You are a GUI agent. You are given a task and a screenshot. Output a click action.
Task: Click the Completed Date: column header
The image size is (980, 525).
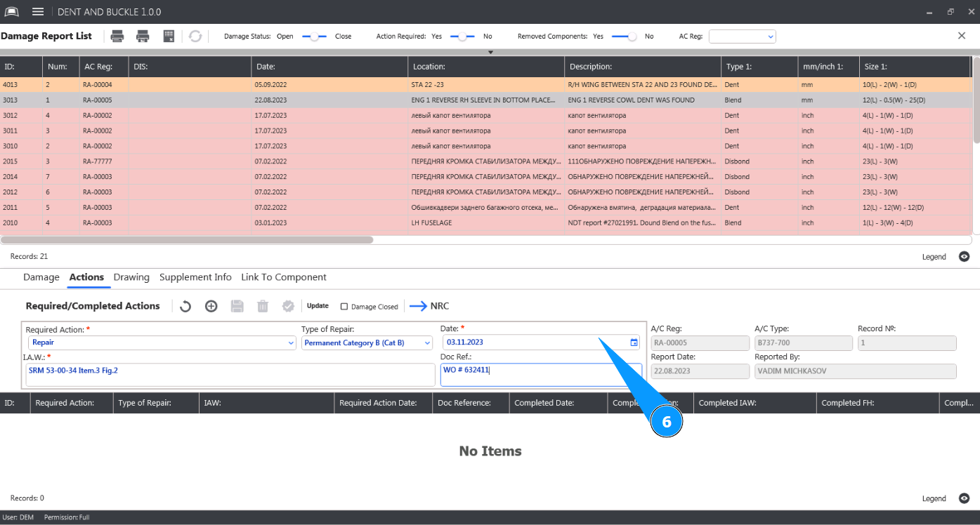click(x=558, y=403)
